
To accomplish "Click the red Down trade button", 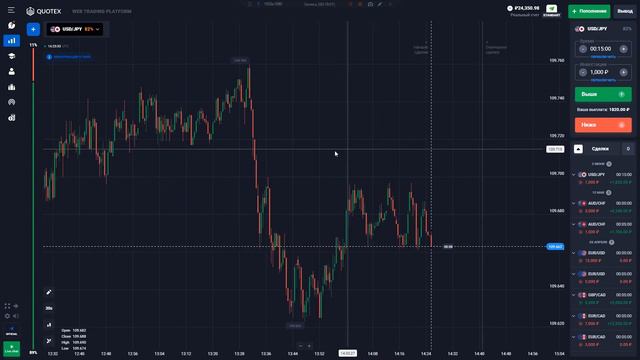I will [603, 125].
